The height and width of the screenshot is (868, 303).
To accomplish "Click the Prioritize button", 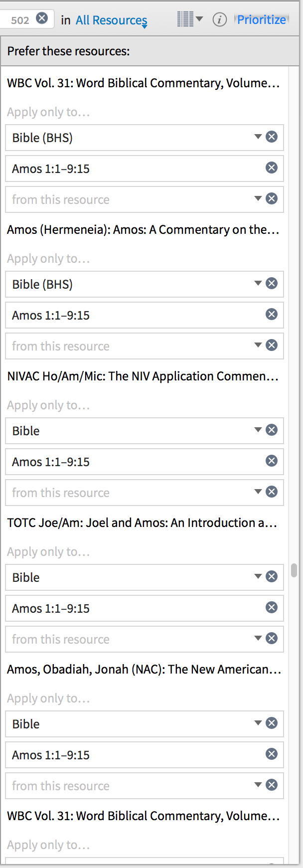I will point(262,19).
